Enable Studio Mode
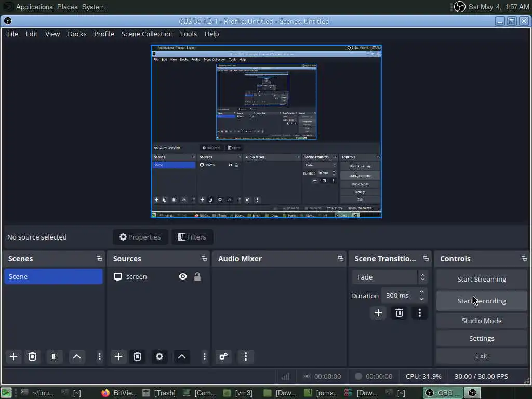 tap(482, 321)
